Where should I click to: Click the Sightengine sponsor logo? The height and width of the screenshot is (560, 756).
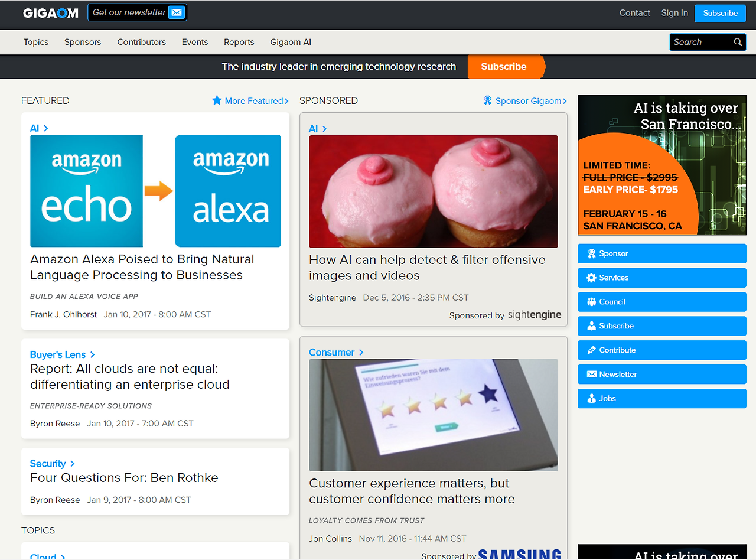[535, 315]
